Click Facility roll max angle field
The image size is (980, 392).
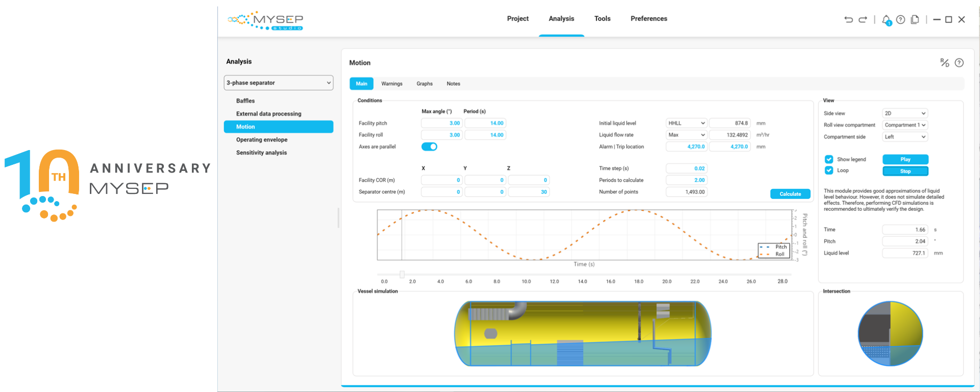tap(442, 135)
